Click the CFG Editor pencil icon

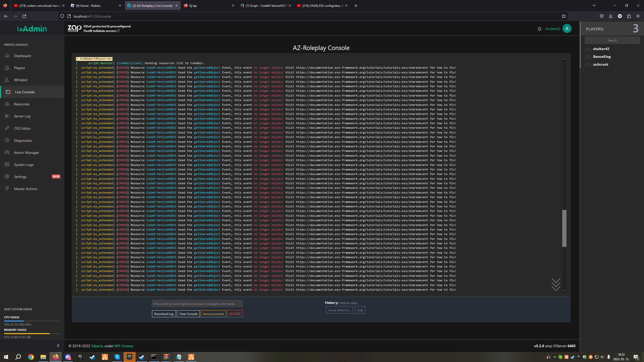tap(7, 128)
